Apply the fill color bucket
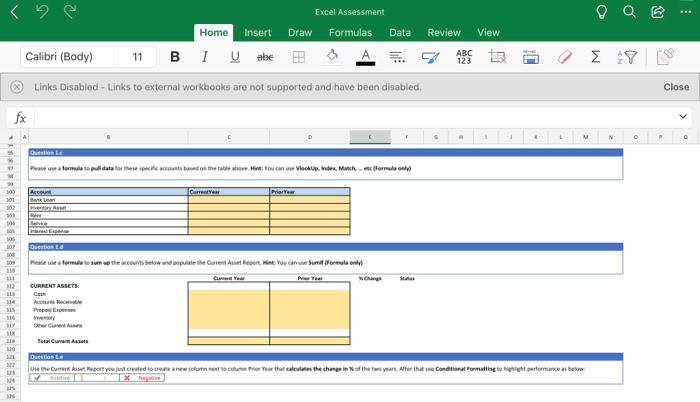The width and height of the screenshot is (700, 402). [x=332, y=57]
